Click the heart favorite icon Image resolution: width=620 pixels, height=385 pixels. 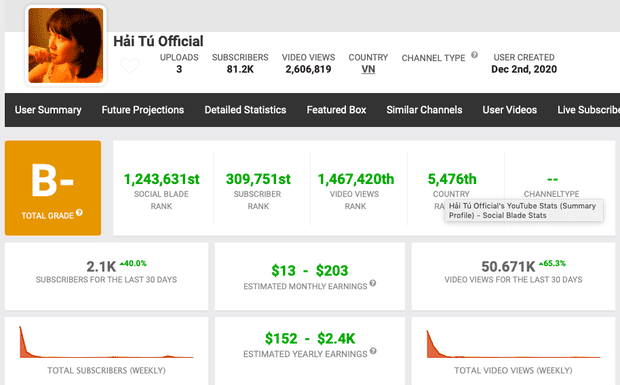point(130,66)
